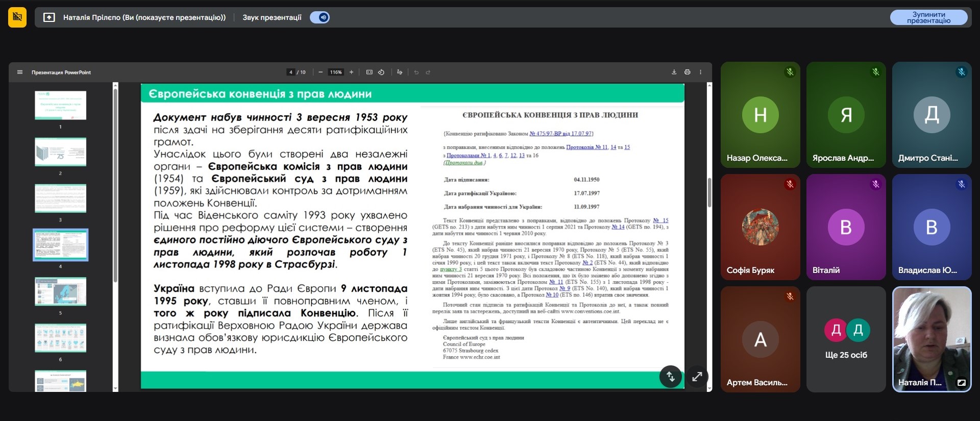Click the fit to page icon
The width and height of the screenshot is (980, 421).
pyautogui.click(x=370, y=72)
